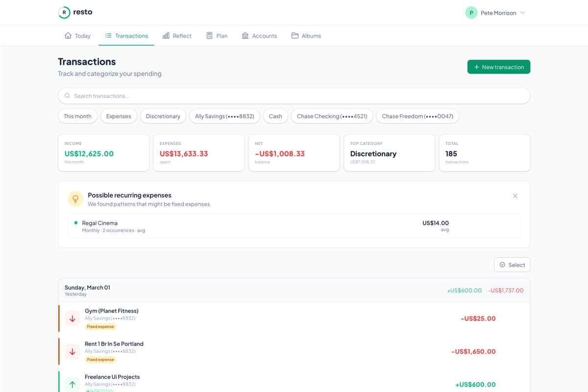This screenshot has width=588, height=392.
Task: Click the Albums folder icon
Action: pos(294,35)
